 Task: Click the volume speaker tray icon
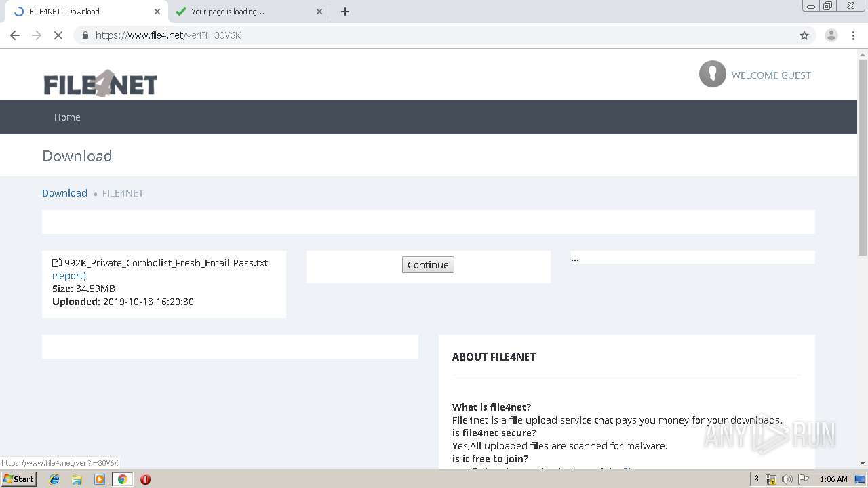point(787,479)
